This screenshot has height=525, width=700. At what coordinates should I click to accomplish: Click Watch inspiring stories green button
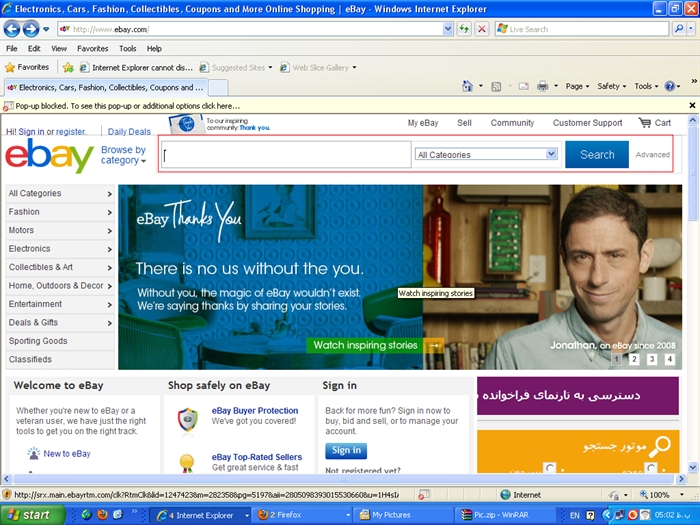[x=375, y=345]
